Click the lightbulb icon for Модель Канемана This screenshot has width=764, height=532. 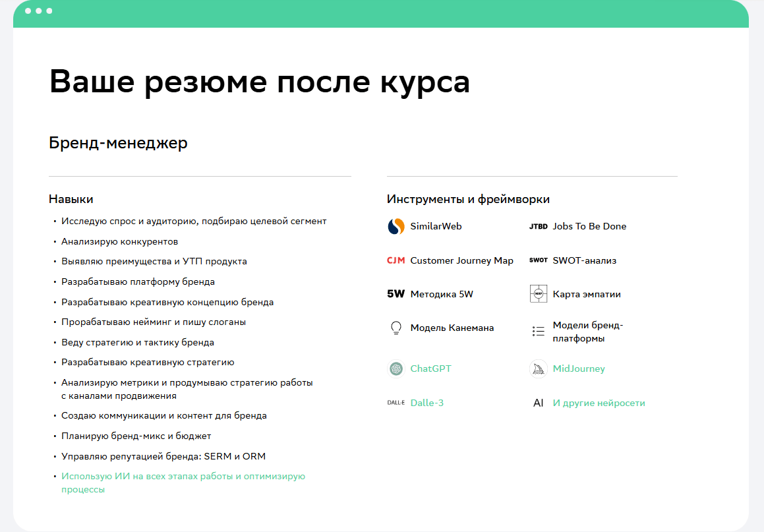[396, 328]
